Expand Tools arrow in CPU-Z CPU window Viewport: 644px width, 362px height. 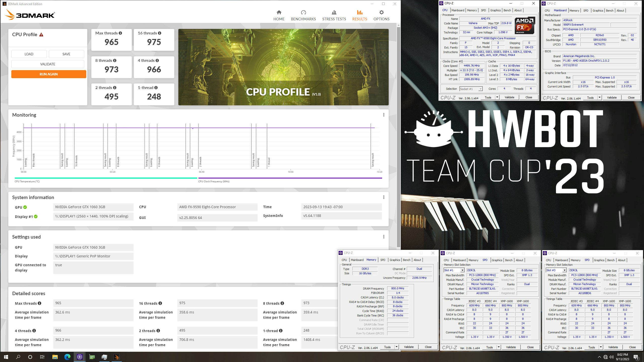click(497, 98)
